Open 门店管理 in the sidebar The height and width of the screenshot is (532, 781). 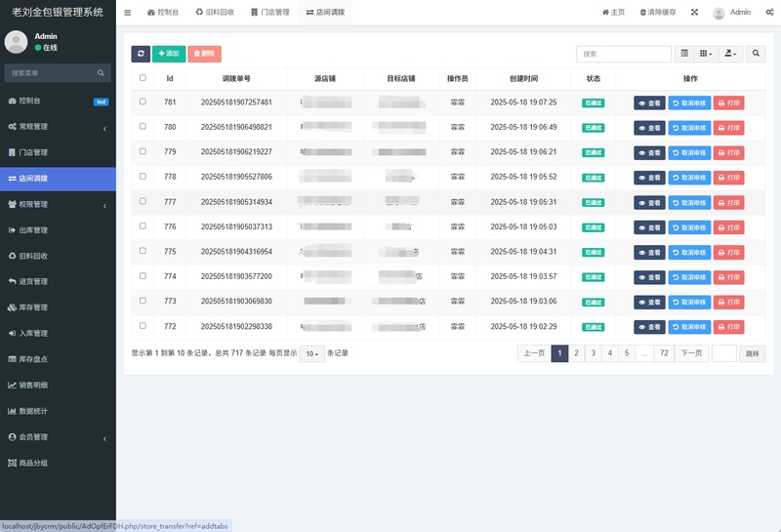click(x=58, y=152)
